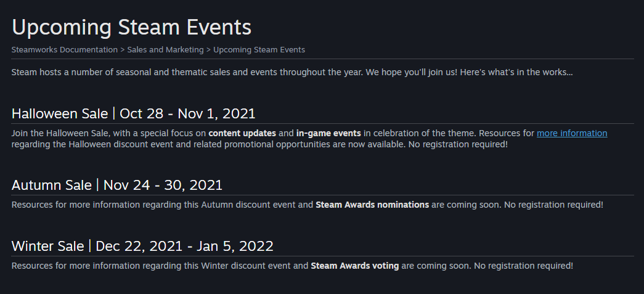
Task: Click the intro sentence about seasonal sales
Action: [x=292, y=72]
